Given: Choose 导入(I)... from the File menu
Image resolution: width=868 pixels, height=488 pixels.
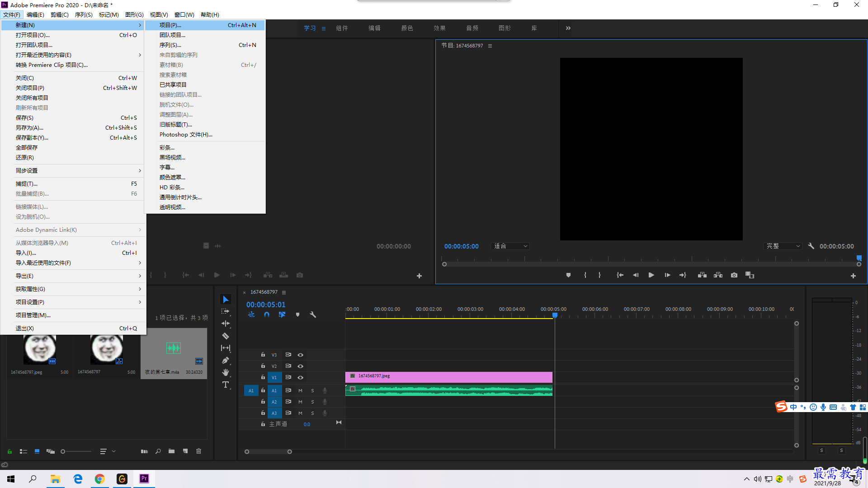Looking at the screenshot, I should (x=72, y=253).
